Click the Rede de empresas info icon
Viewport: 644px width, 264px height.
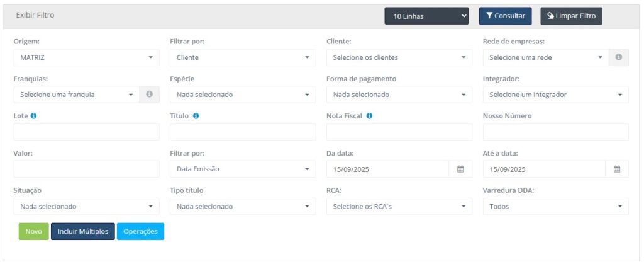click(x=618, y=57)
